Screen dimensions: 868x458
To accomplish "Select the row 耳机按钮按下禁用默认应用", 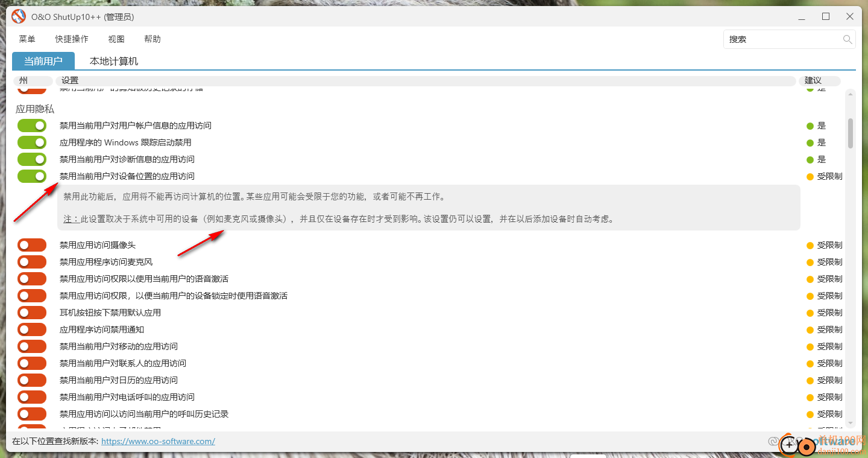I will 110,313.
